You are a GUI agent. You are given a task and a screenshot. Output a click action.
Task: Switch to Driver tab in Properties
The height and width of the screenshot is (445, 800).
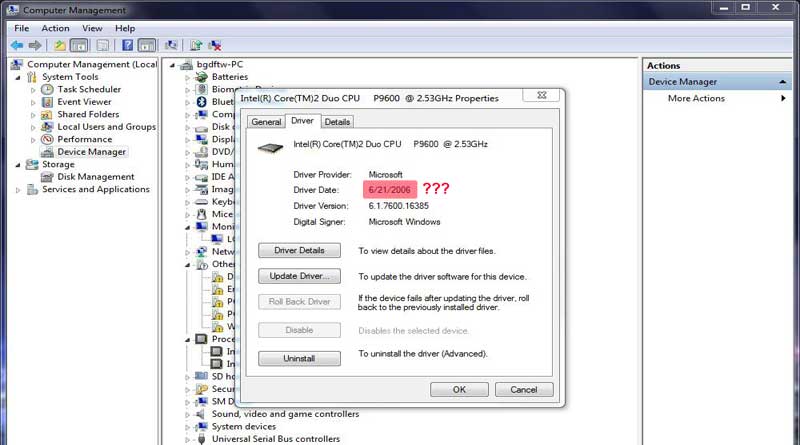click(302, 121)
